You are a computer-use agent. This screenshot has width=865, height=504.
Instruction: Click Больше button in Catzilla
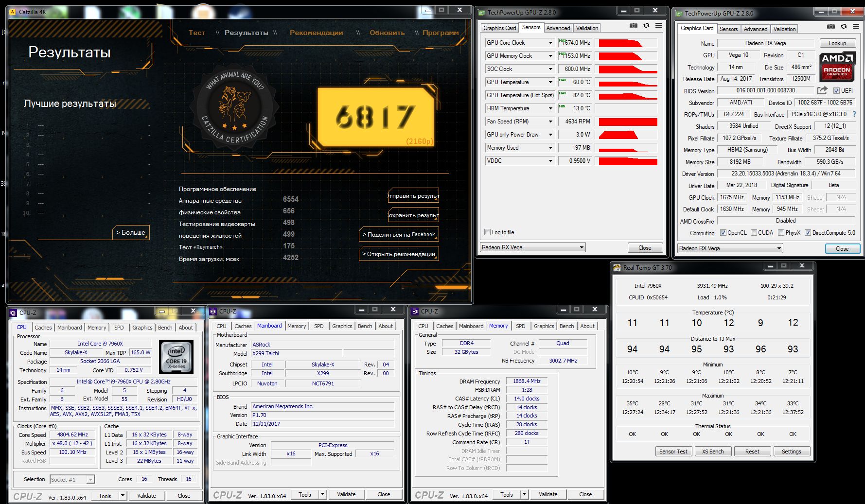pyautogui.click(x=131, y=232)
